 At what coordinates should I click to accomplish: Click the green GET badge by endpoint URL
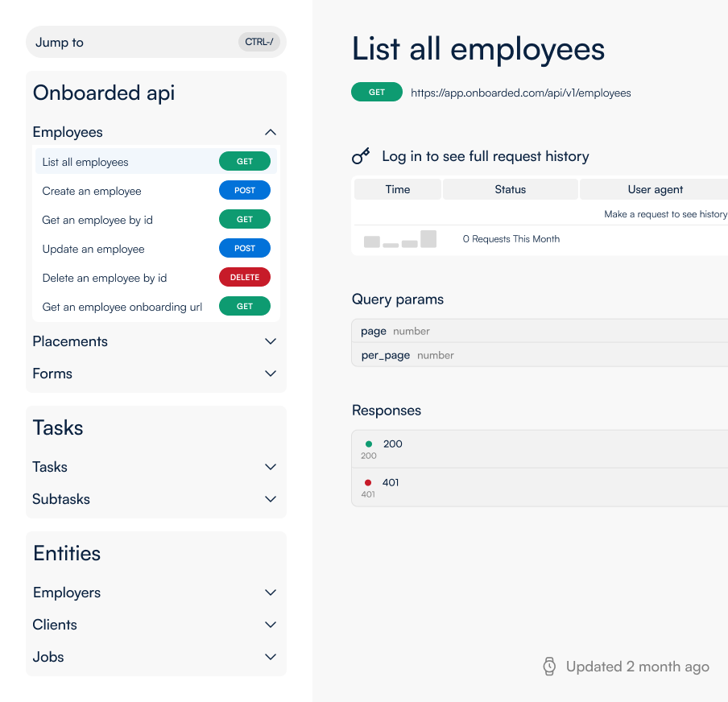[x=377, y=92]
